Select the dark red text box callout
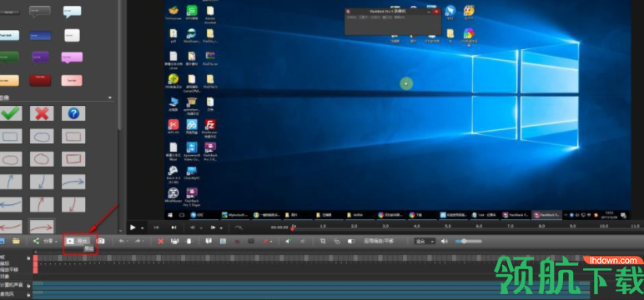The image size is (644, 300). coord(40,80)
